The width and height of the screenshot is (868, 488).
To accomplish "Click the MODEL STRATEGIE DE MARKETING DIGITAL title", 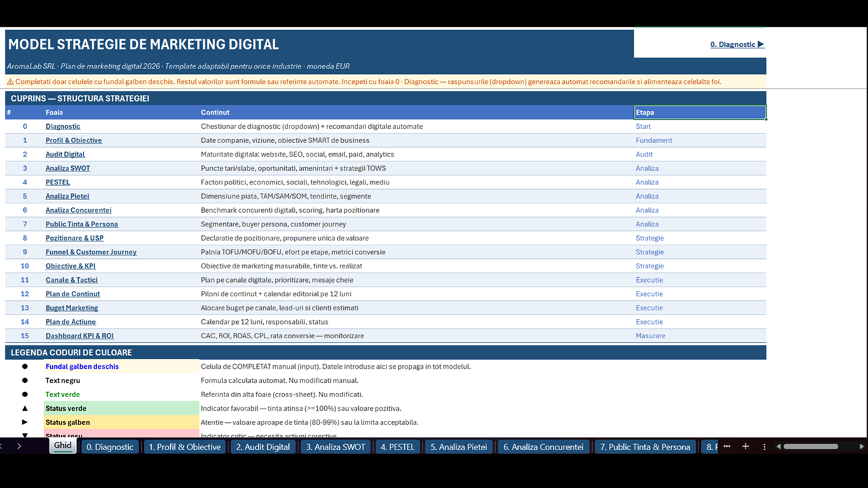I will [143, 45].
